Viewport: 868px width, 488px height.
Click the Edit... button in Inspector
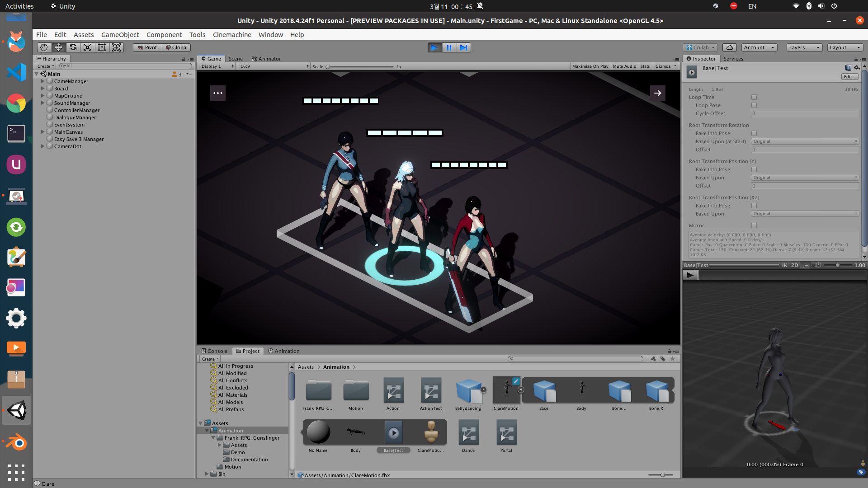click(850, 77)
